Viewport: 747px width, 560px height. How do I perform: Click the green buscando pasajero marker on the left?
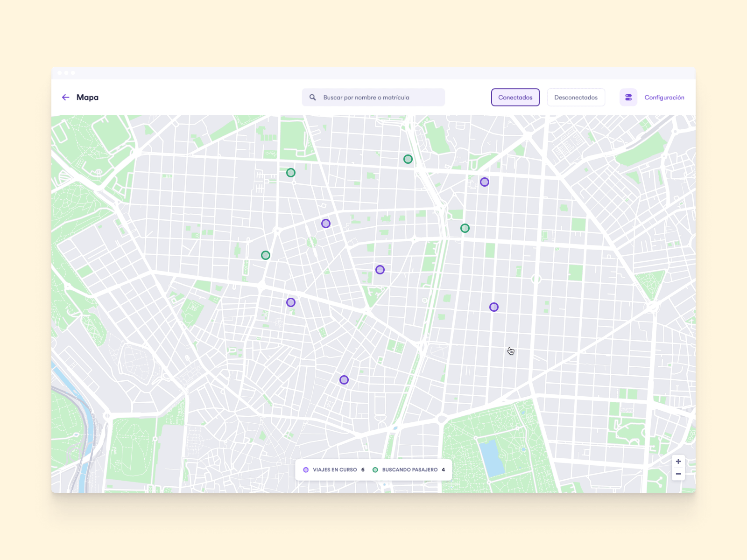tap(265, 255)
